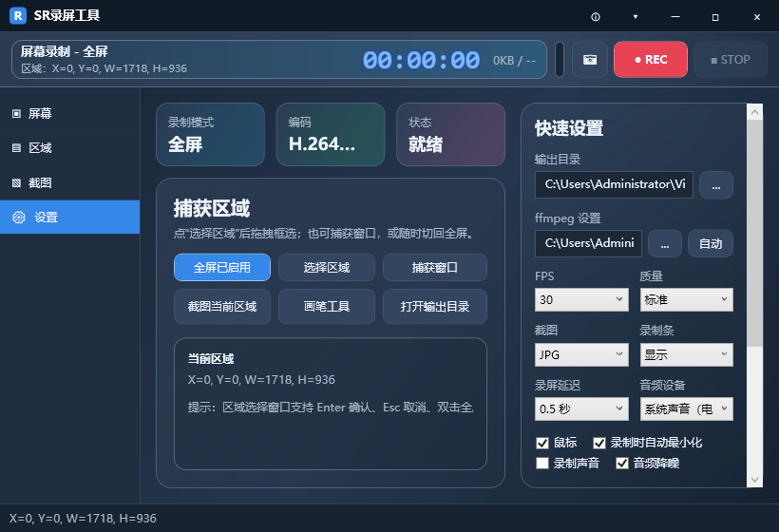The image size is (779, 532).
Task: Open the 屏幕 tab in sidebar
Action: point(69,113)
